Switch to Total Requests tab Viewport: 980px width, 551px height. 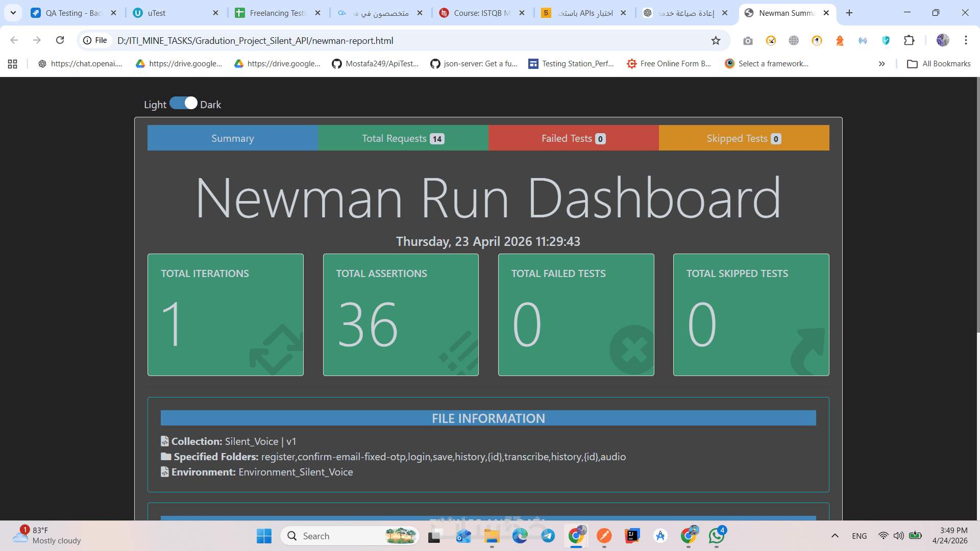pos(403,138)
